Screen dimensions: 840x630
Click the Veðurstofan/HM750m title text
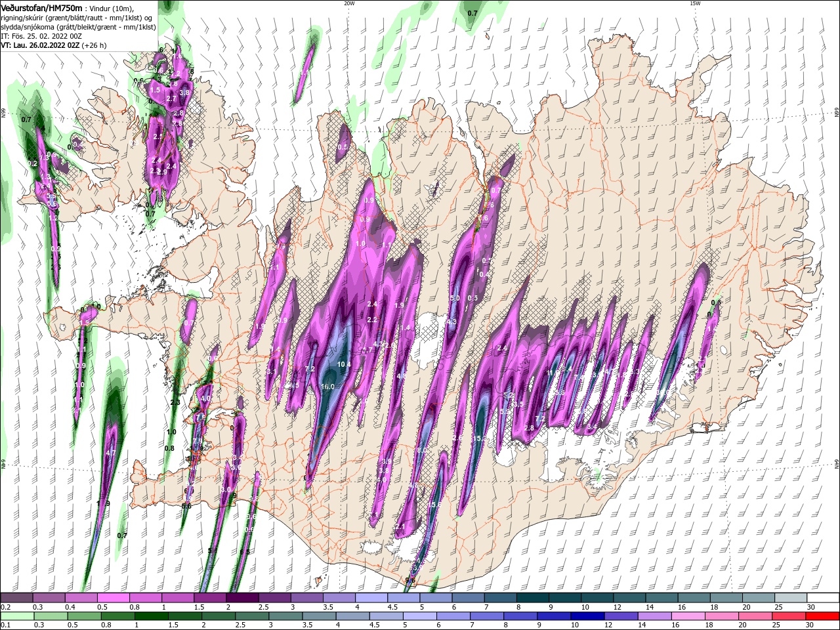[41, 7]
